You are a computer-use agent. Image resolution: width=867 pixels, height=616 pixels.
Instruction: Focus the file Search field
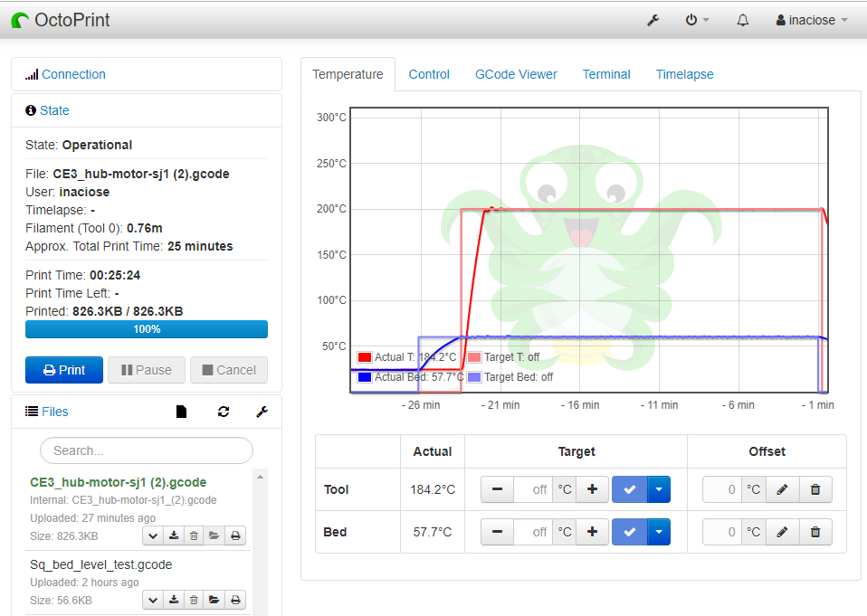[x=147, y=450]
